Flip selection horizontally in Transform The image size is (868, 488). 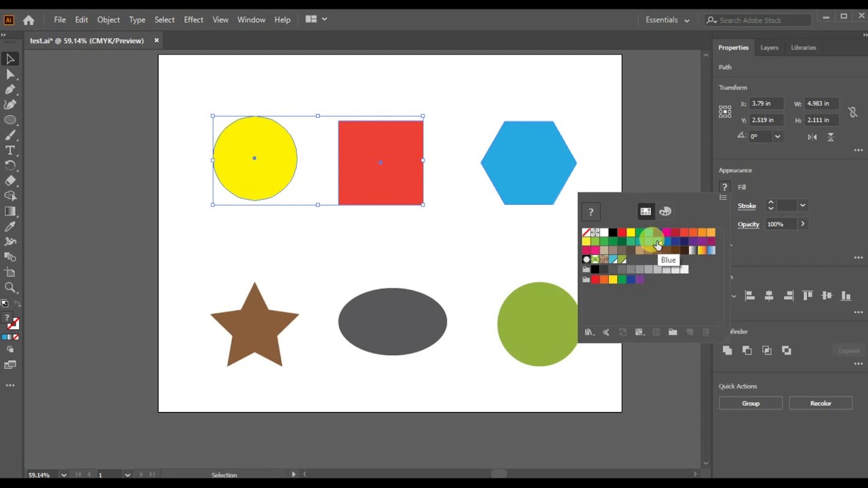tap(812, 137)
